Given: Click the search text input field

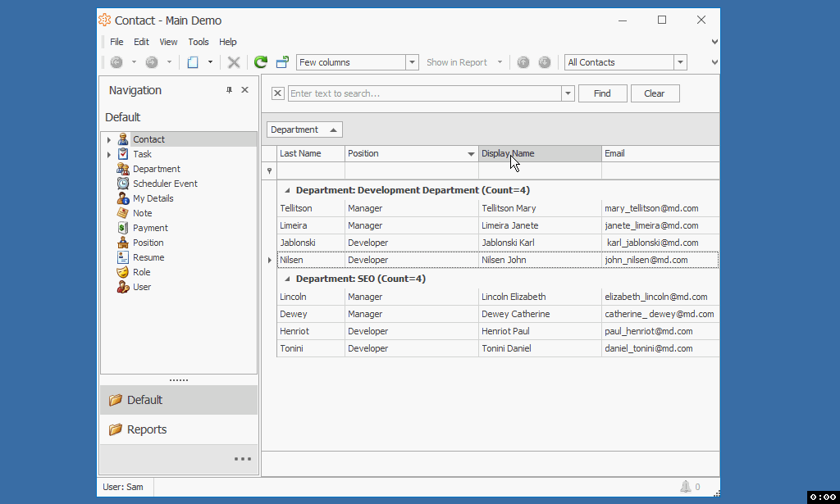Looking at the screenshot, I should click(x=425, y=93).
